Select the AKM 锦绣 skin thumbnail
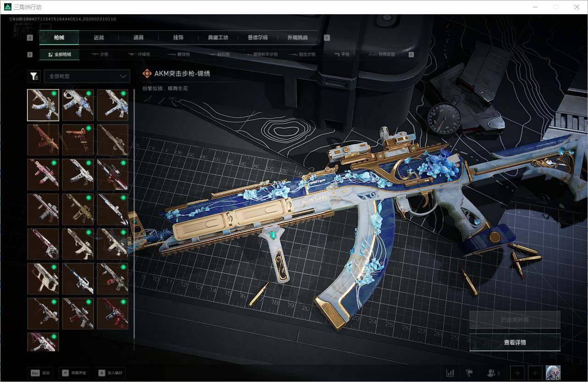Viewport: 588px width, 382px height. coord(43,105)
